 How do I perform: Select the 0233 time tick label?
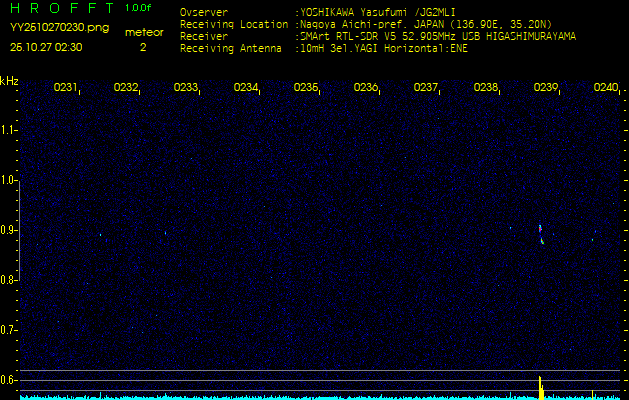click(x=185, y=88)
